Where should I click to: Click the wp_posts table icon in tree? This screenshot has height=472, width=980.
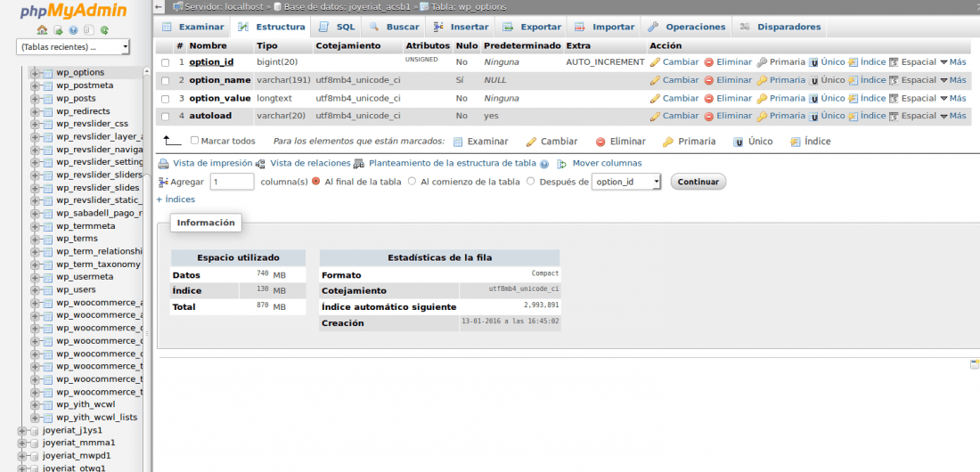pos(47,99)
